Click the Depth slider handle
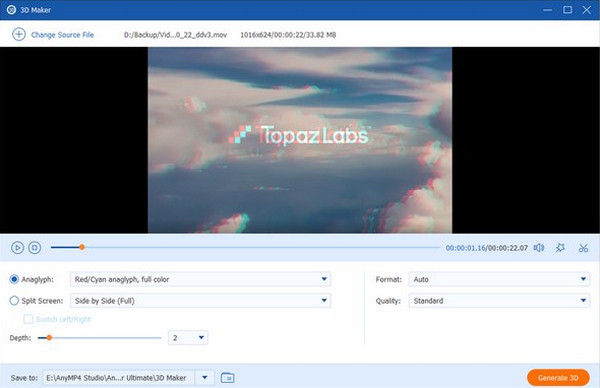600x388 pixels. click(49, 338)
